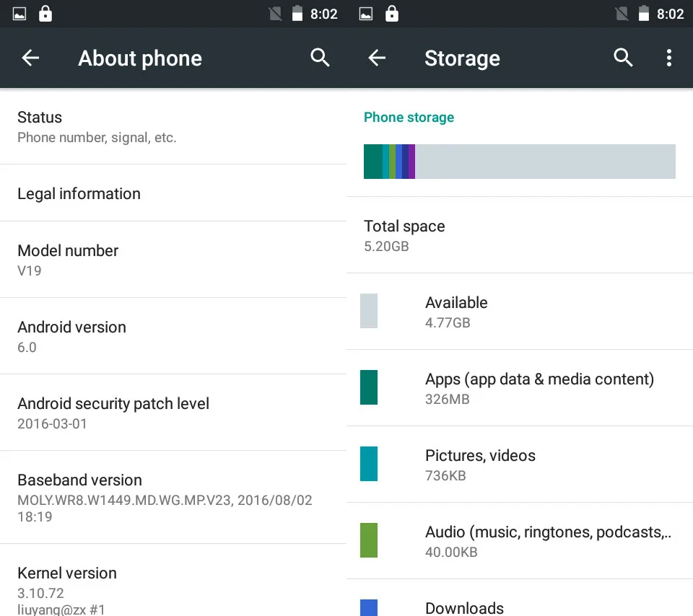Open Legal information
This screenshot has width=693, height=616.
[x=173, y=193]
